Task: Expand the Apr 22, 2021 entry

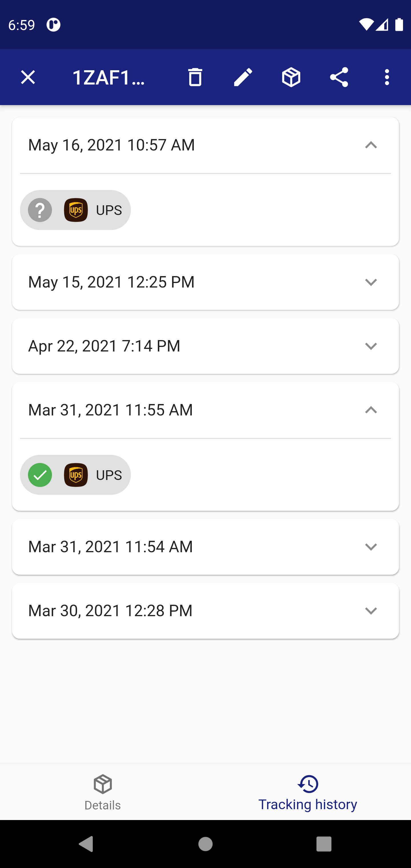Action: tap(370, 346)
